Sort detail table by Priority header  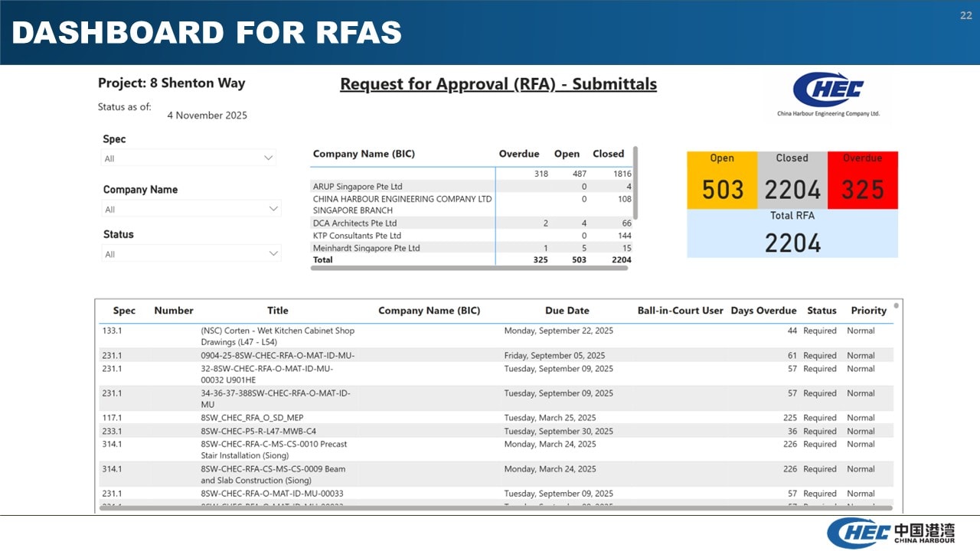pos(869,311)
